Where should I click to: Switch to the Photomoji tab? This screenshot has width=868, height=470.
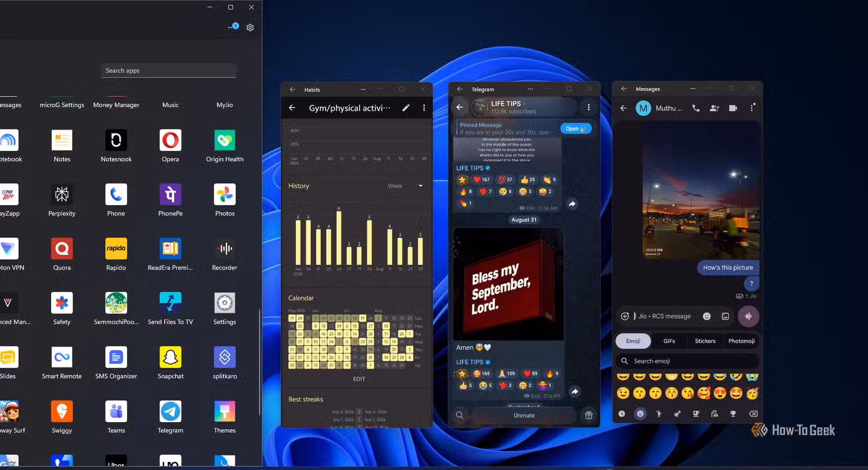click(x=741, y=341)
